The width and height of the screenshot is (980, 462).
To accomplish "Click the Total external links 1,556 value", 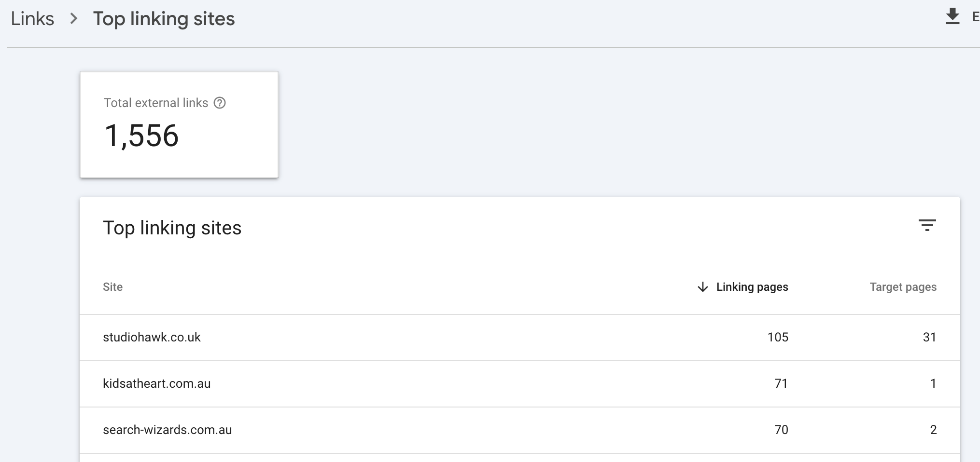I will coord(142,136).
